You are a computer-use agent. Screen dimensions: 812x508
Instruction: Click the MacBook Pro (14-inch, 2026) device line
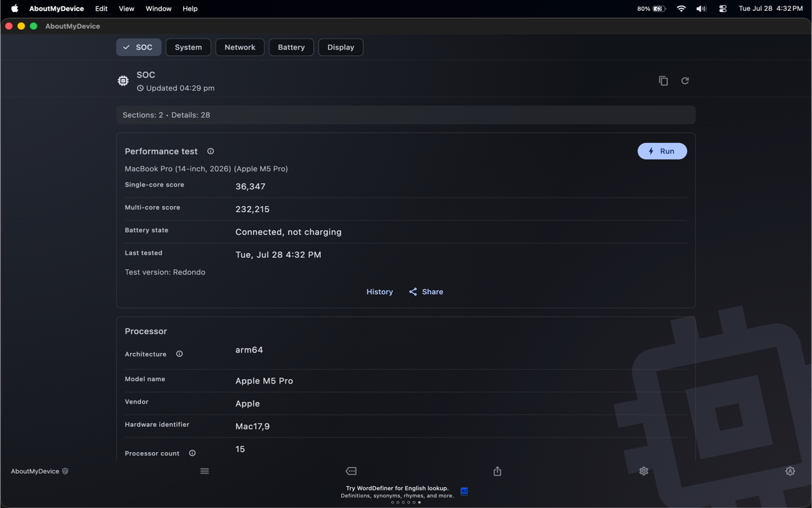click(206, 169)
